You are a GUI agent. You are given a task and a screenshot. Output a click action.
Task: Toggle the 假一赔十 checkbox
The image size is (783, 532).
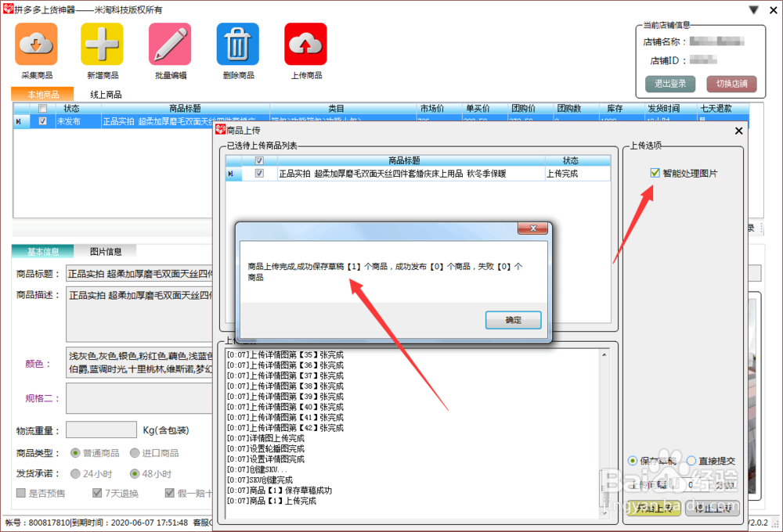170,493
